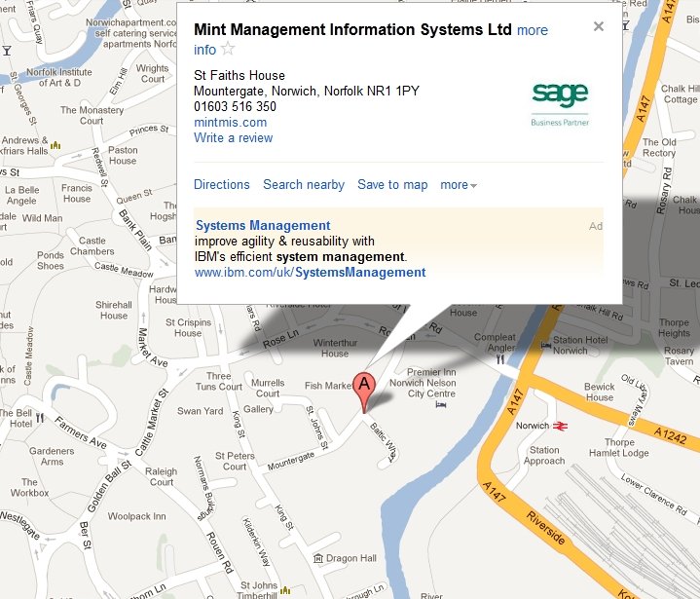Click the Castle Chambers label
This screenshot has width=700, height=599.
(92, 245)
